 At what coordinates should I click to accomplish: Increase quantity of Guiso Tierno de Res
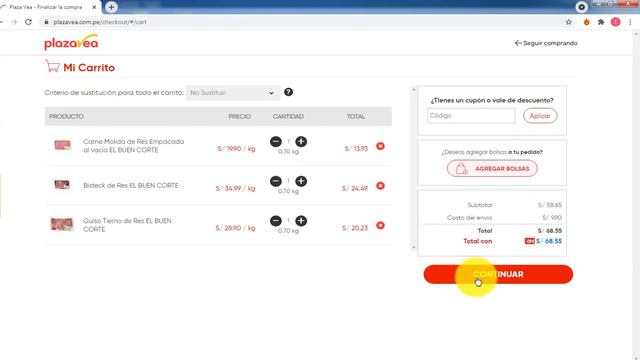pyautogui.click(x=301, y=221)
